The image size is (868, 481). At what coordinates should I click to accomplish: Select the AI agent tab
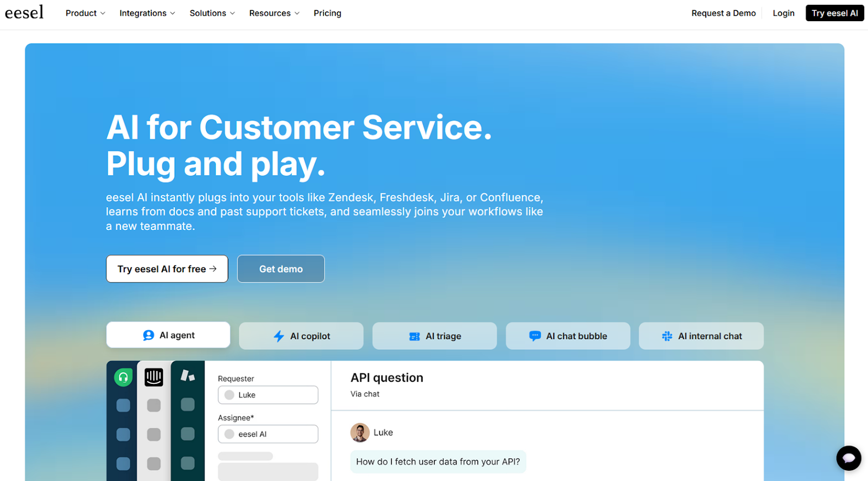point(168,335)
